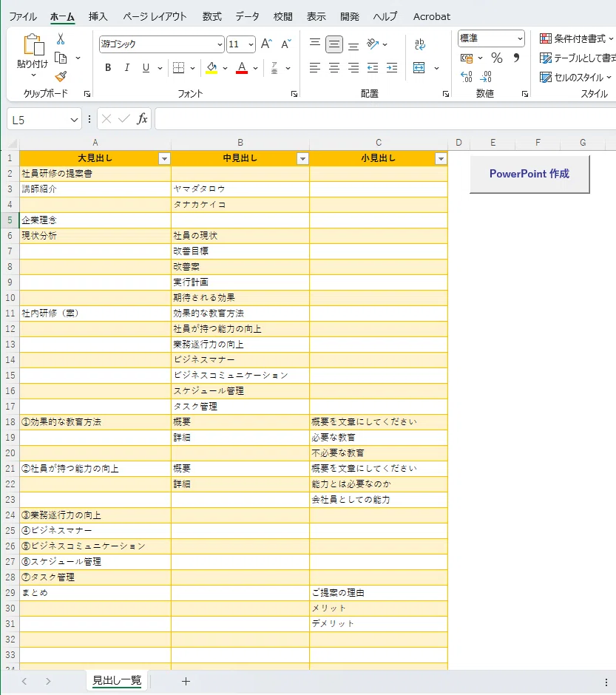
Task: Click the Format as Table icon
Action: (546, 58)
